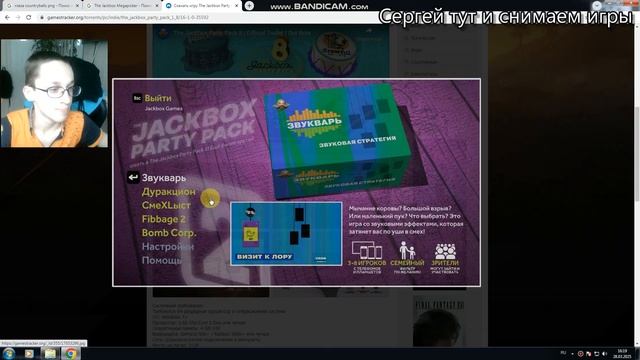640x360 pixels.
Task: Close the first browser tab
Action: point(77,6)
